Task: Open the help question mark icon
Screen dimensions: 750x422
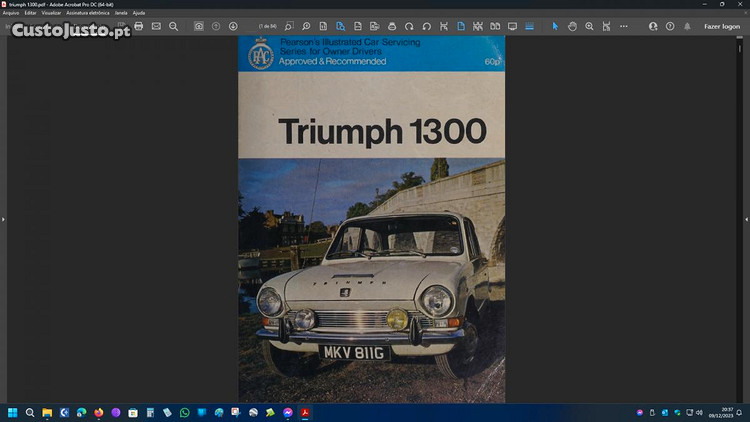Action: click(669, 26)
